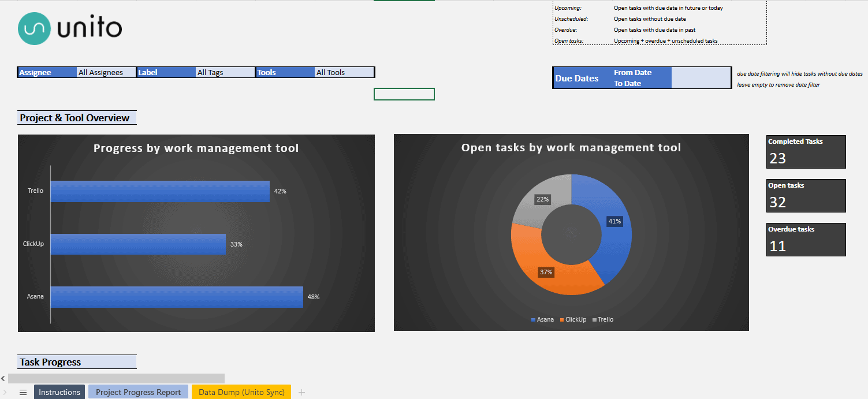The image size is (868, 399).
Task: Click the 41% segment of the donut chart
Action: click(x=614, y=221)
